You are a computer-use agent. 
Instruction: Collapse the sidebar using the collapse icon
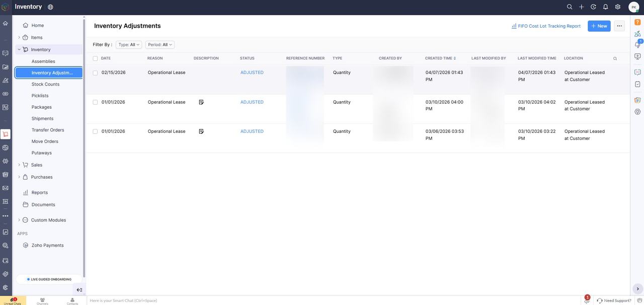pos(79,290)
